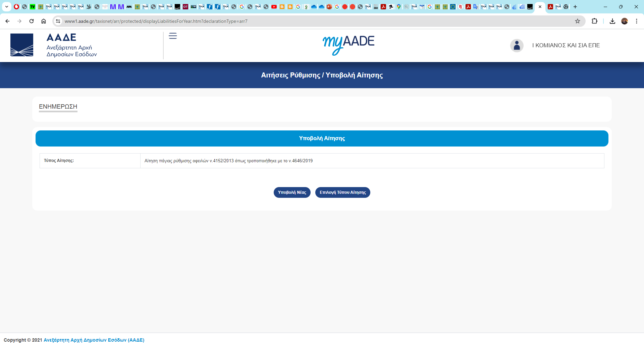The image size is (644, 346).
Task: Click the Υποβολή Νέας button
Action: (x=292, y=192)
